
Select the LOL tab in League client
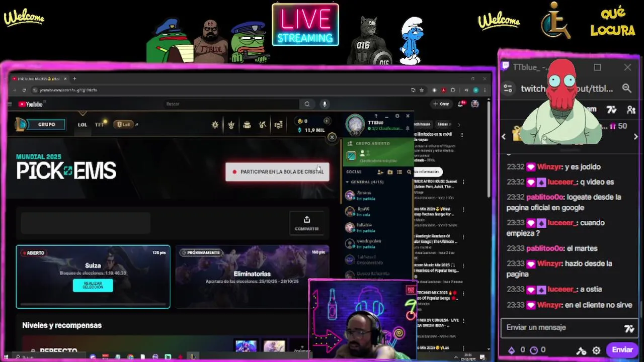coord(83,125)
